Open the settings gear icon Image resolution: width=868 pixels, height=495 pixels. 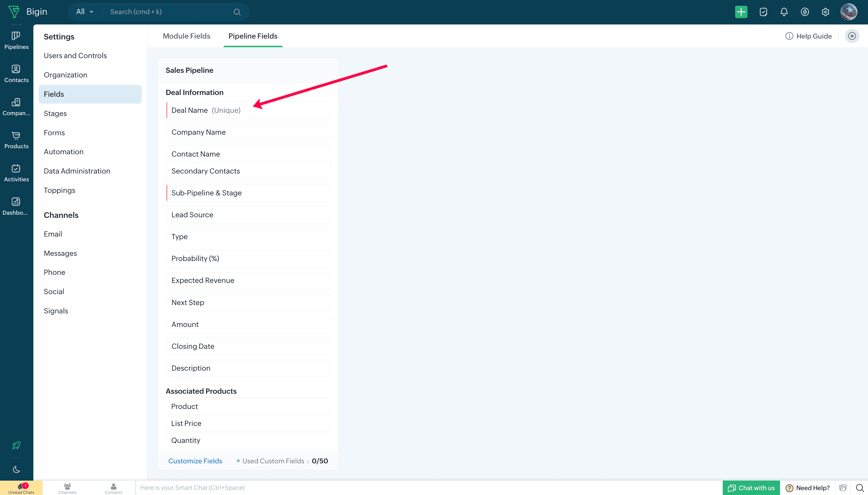825,12
